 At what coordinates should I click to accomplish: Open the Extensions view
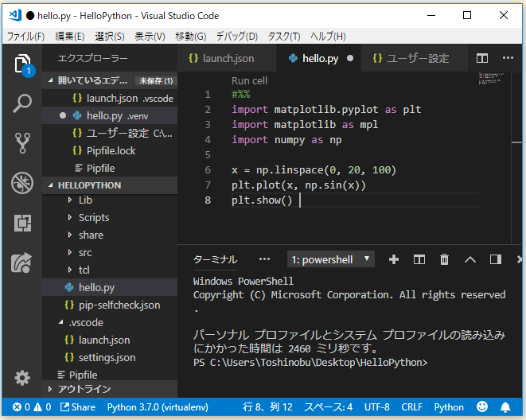point(22,224)
